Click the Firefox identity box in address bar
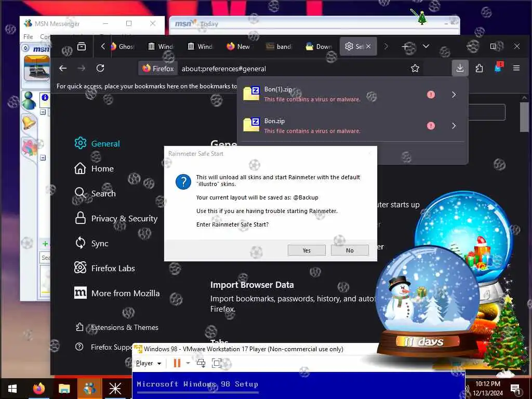The width and height of the screenshot is (532, 399). click(x=158, y=69)
